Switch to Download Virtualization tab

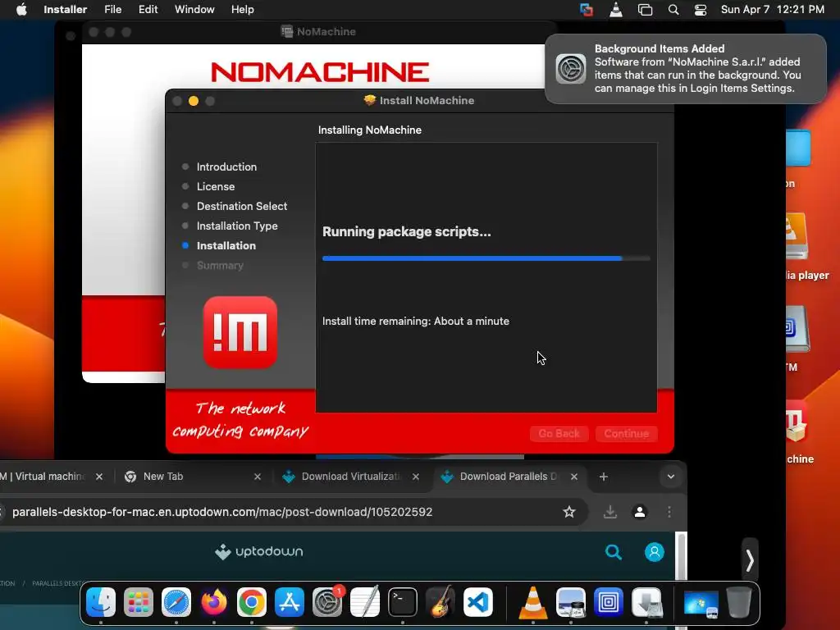coord(350,477)
